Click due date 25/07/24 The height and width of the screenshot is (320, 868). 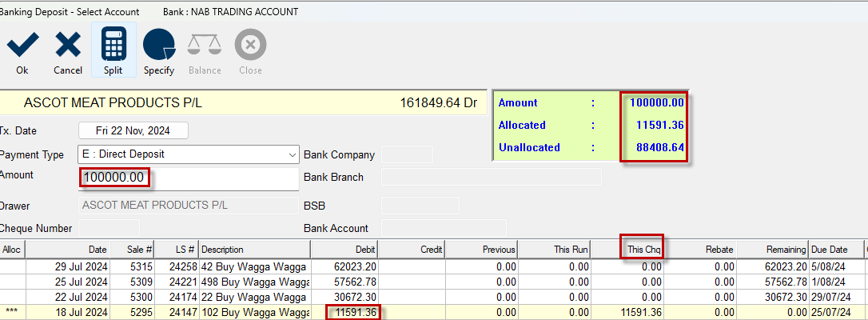(x=831, y=313)
